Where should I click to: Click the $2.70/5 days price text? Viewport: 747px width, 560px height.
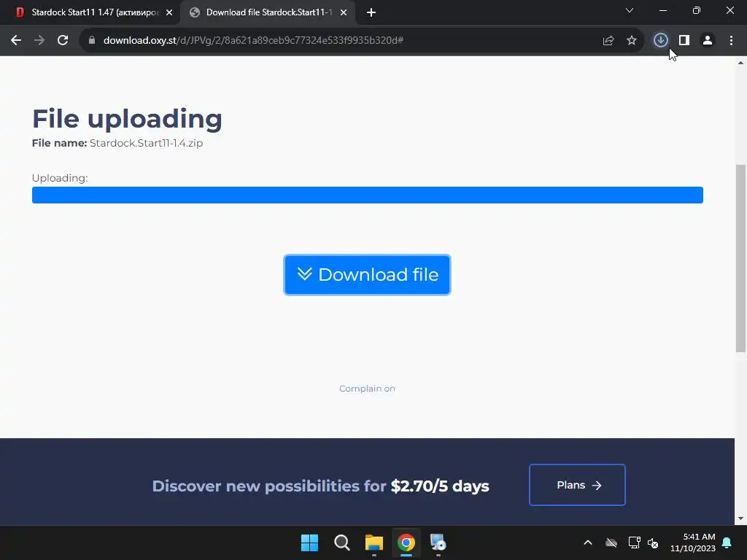click(440, 486)
